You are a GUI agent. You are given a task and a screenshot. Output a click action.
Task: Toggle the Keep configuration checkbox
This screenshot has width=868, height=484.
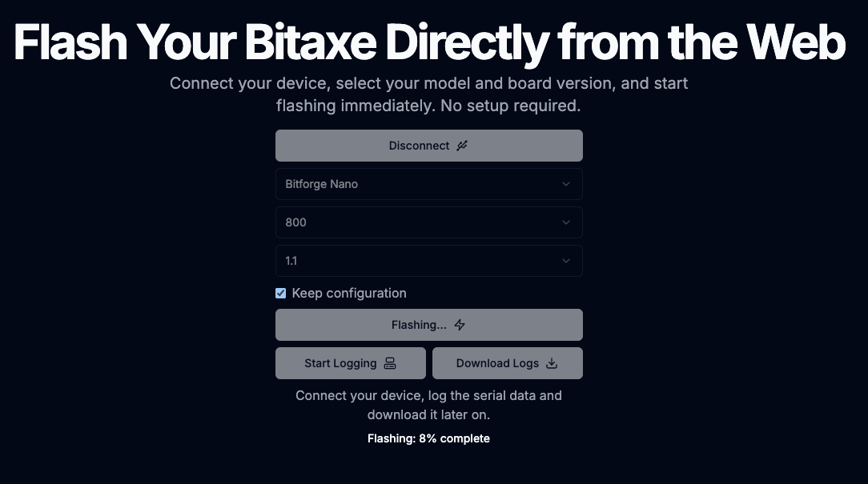tap(281, 294)
